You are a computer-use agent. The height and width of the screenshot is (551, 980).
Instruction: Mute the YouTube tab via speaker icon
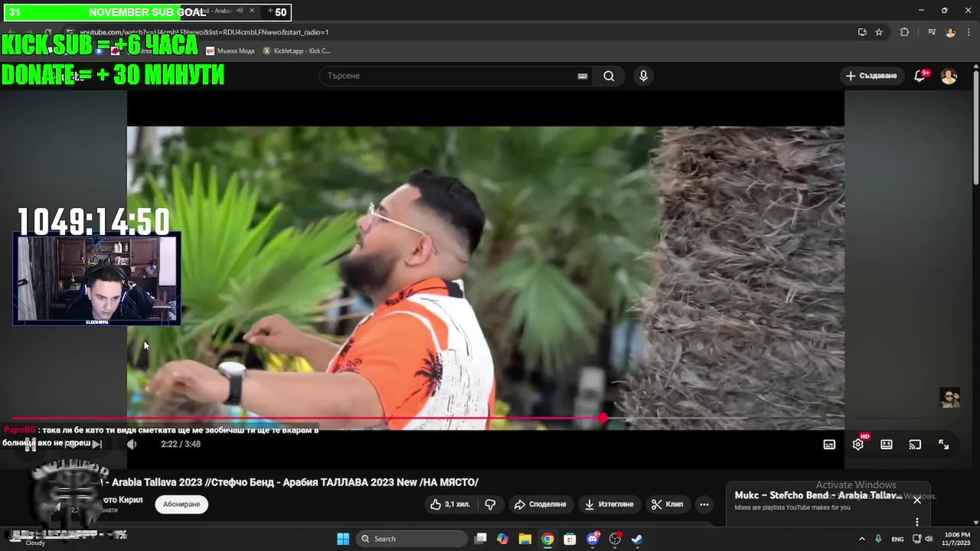pos(240,11)
